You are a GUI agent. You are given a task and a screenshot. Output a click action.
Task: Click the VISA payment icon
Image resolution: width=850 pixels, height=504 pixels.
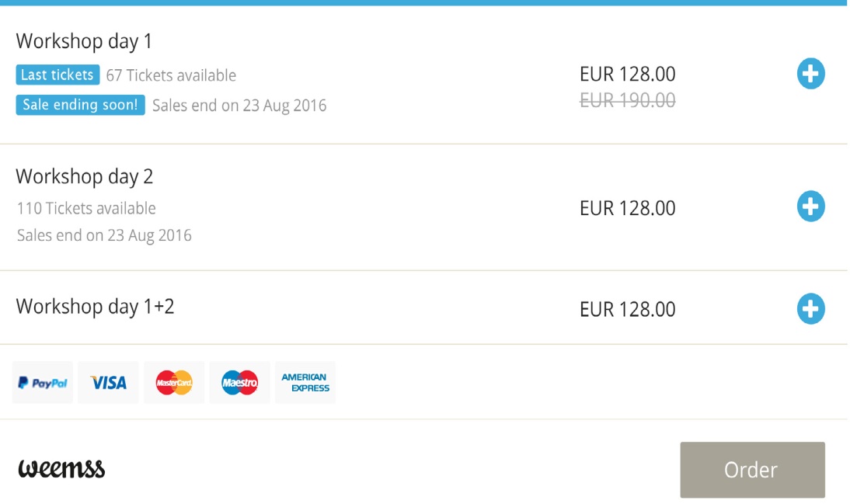pyautogui.click(x=108, y=383)
